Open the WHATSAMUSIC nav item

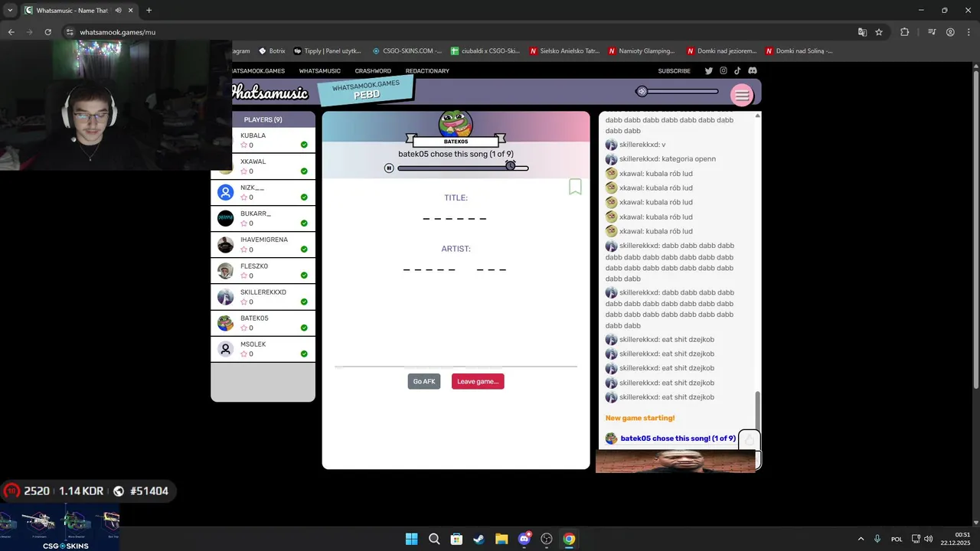tap(320, 71)
